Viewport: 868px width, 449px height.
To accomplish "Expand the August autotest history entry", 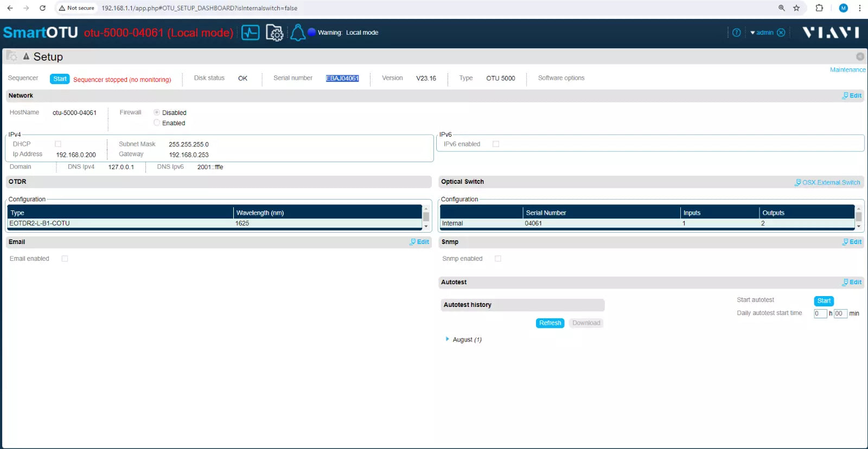I will 448,339.
